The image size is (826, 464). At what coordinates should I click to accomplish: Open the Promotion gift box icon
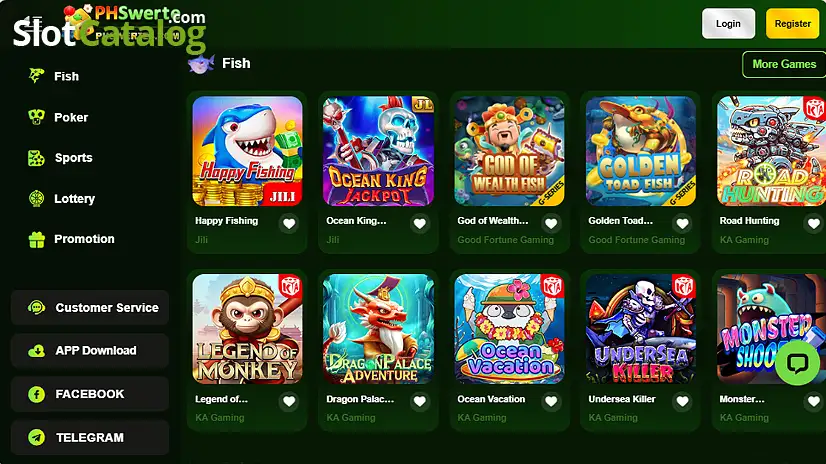click(36, 239)
